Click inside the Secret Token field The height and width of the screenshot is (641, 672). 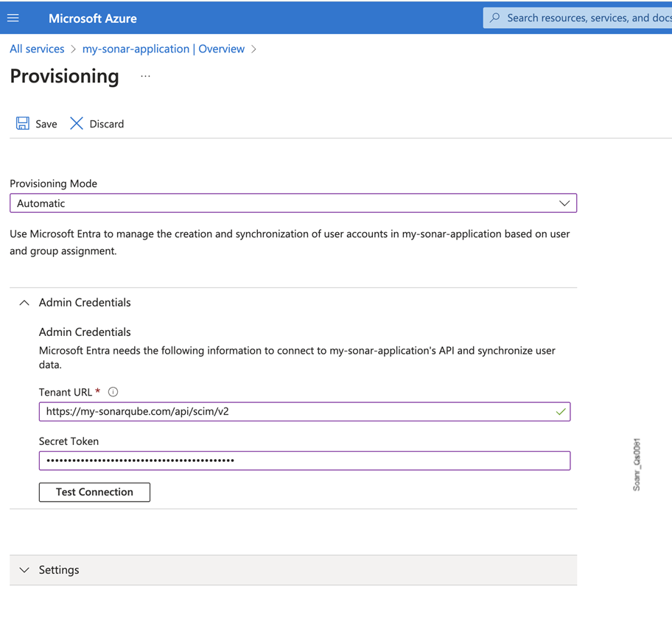pos(295,460)
